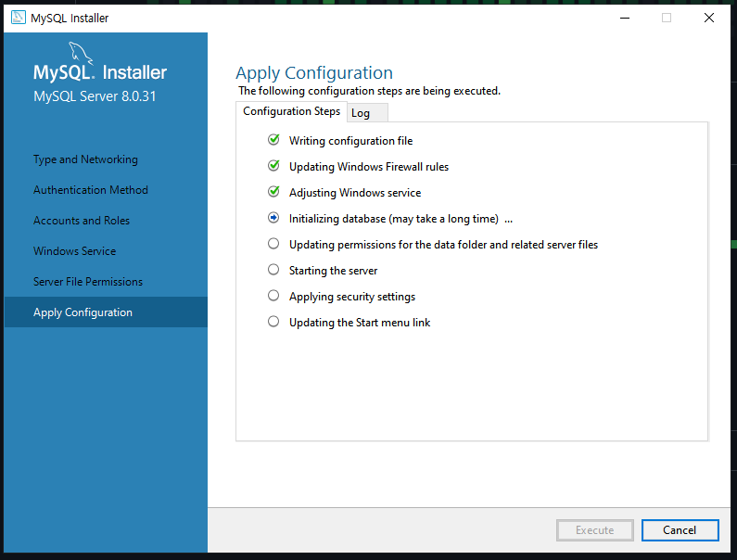
Task: Close the MySQL Installer window
Action: [x=709, y=18]
